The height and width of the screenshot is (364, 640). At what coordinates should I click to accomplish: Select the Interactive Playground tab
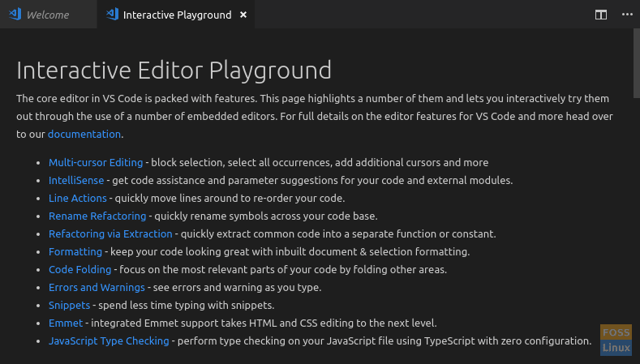tap(176, 15)
